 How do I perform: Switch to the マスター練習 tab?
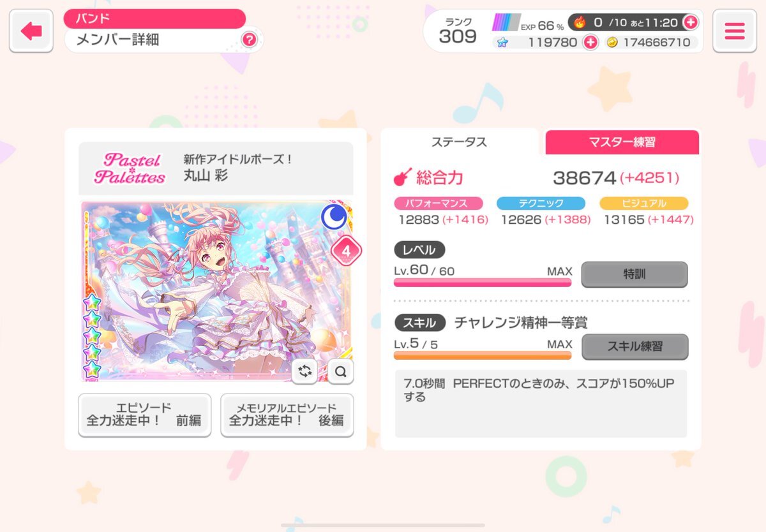click(622, 142)
